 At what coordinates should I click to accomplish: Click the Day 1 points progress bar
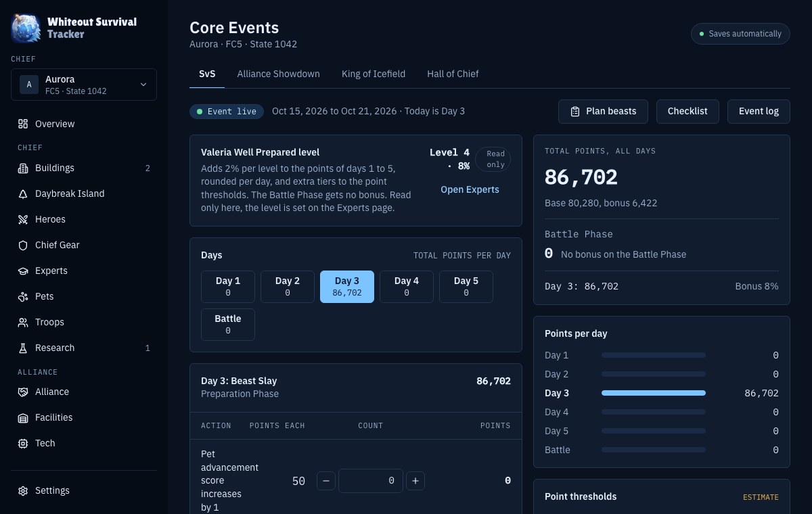tap(654, 355)
